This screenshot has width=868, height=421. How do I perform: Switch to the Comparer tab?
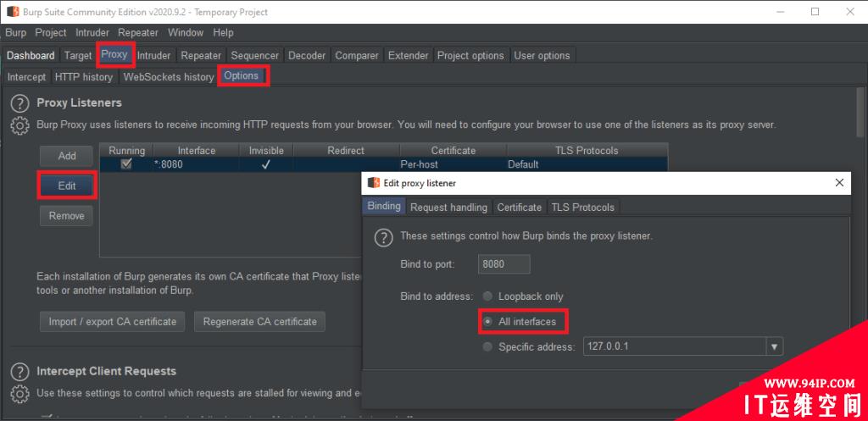357,55
